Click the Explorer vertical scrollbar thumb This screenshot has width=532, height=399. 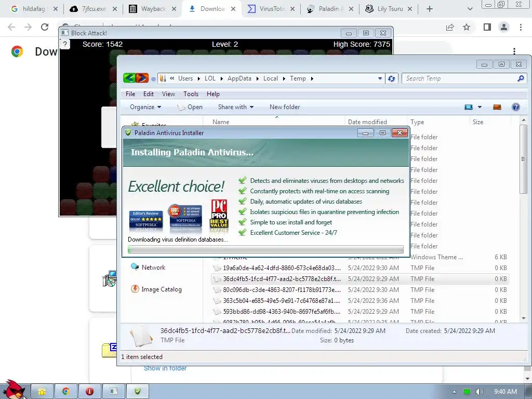pyautogui.click(x=524, y=159)
